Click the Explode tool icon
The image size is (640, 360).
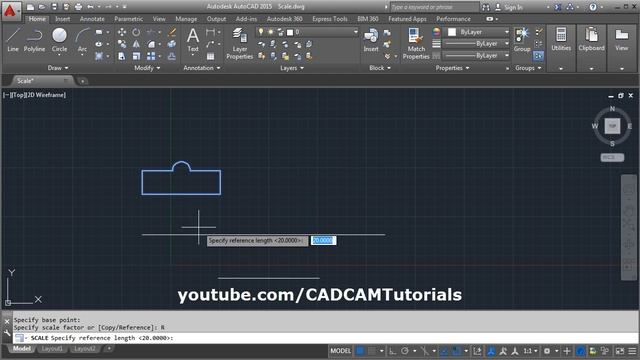pyautogui.click(x=172, y=44)
